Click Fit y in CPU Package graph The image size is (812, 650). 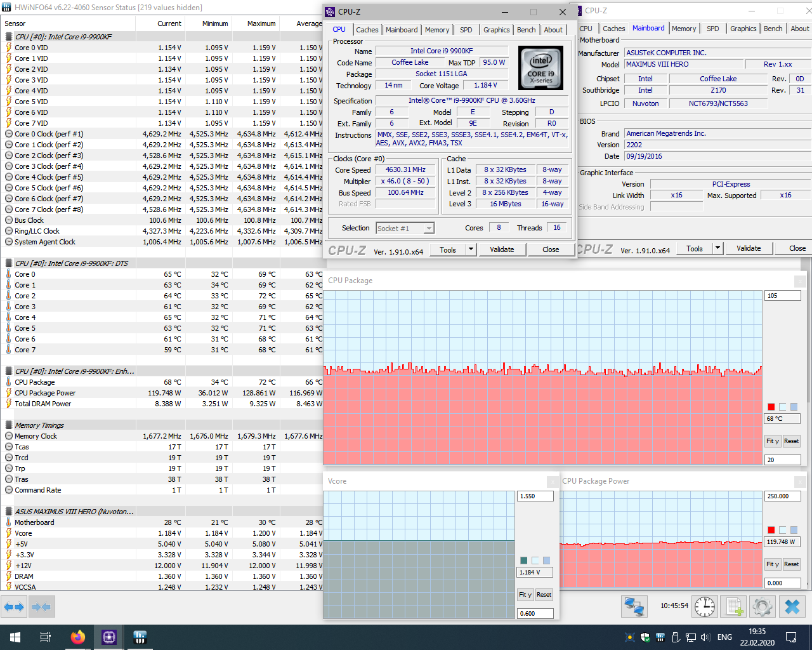[x=773, y=441]
